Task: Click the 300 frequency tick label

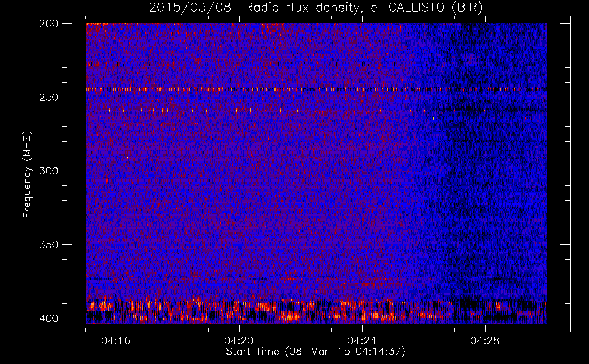Action: click(x=48, y=171)
